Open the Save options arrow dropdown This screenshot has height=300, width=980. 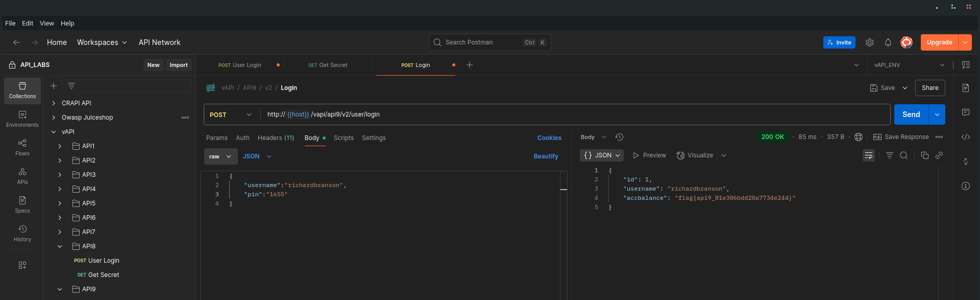[x=905, y=88]
